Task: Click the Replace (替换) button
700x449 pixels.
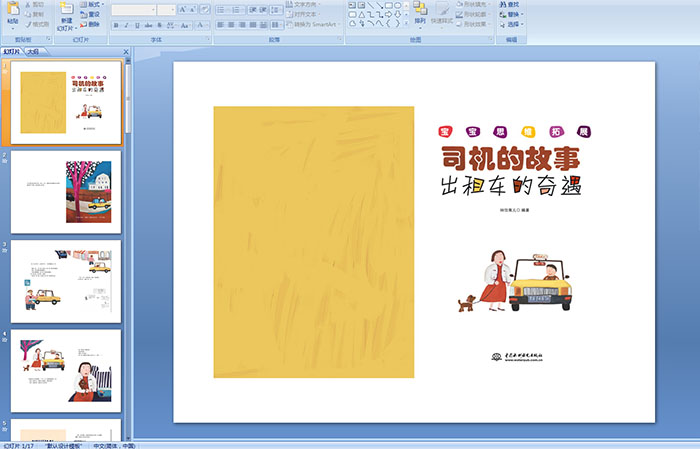Action: [509, 14]
